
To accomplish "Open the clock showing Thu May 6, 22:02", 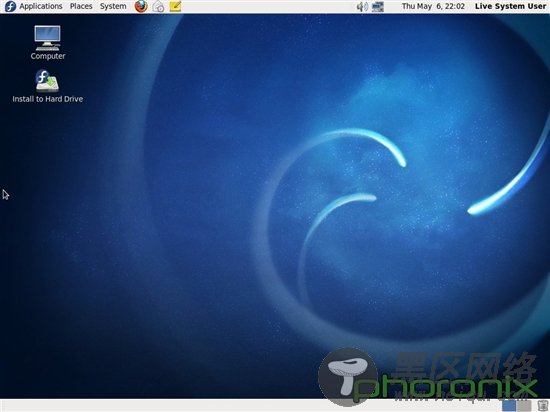I will point(433,6).
